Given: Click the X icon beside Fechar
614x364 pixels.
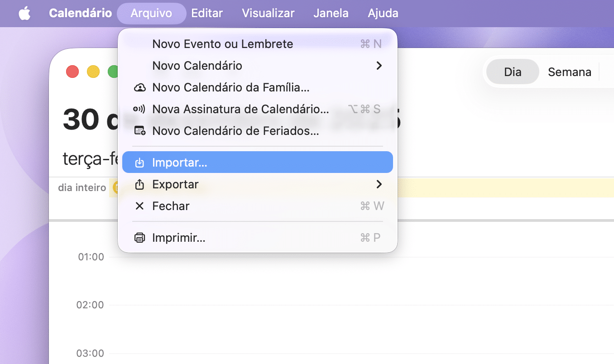Looking at the screenshot, I should tap(140, 206).
